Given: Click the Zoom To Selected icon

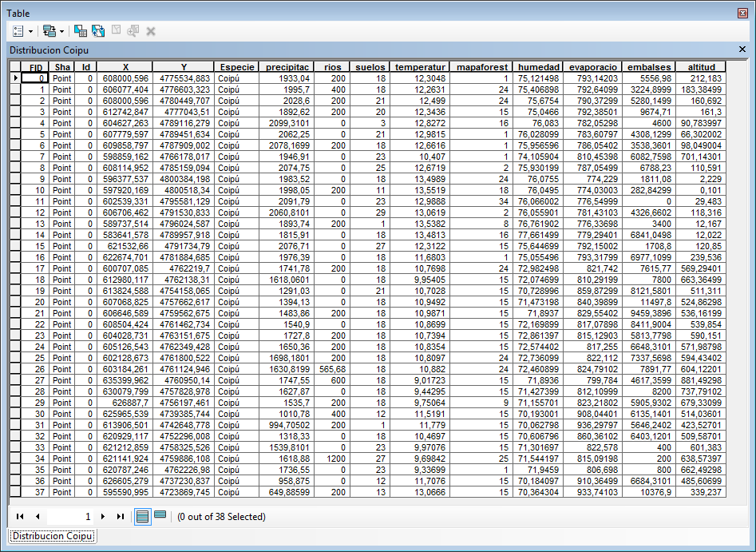Looking at the screenshot, I should pos(133,31).
